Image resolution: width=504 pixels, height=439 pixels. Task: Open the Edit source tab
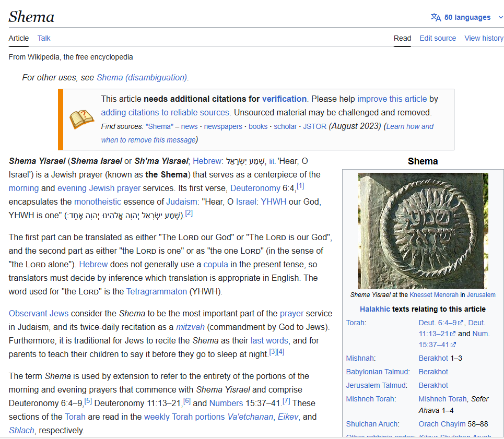(438, 38)
